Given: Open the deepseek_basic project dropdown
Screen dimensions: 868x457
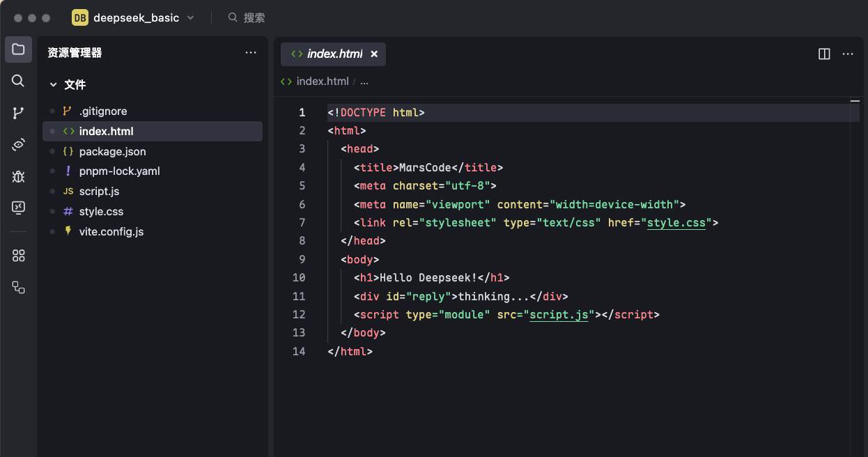Looking at the screenshot, I should (135, 18).
